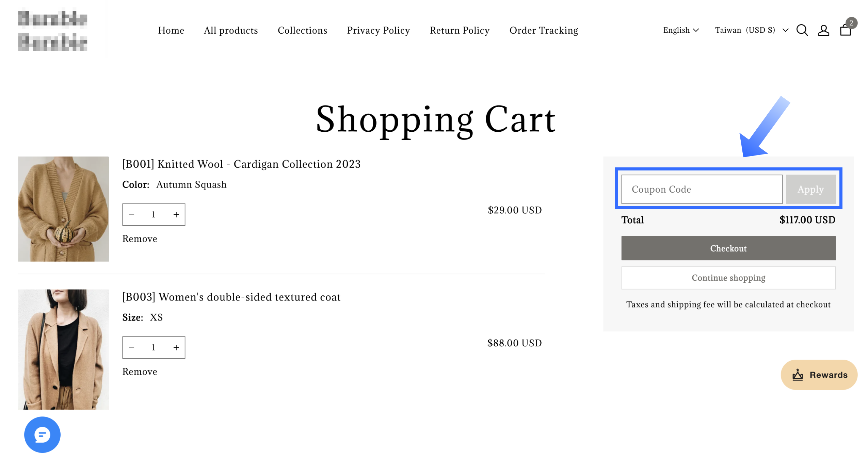Open the Rewards crown button

click(x=818, y=374)
